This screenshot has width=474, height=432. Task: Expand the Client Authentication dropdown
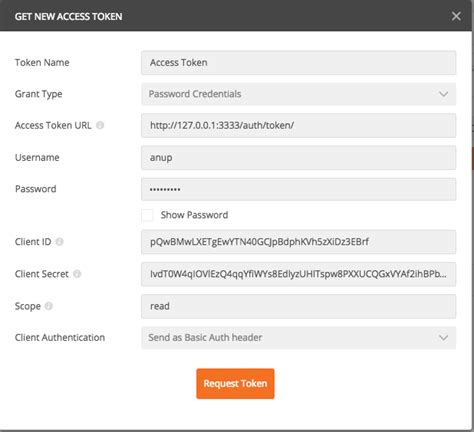[x=298, y=338]
